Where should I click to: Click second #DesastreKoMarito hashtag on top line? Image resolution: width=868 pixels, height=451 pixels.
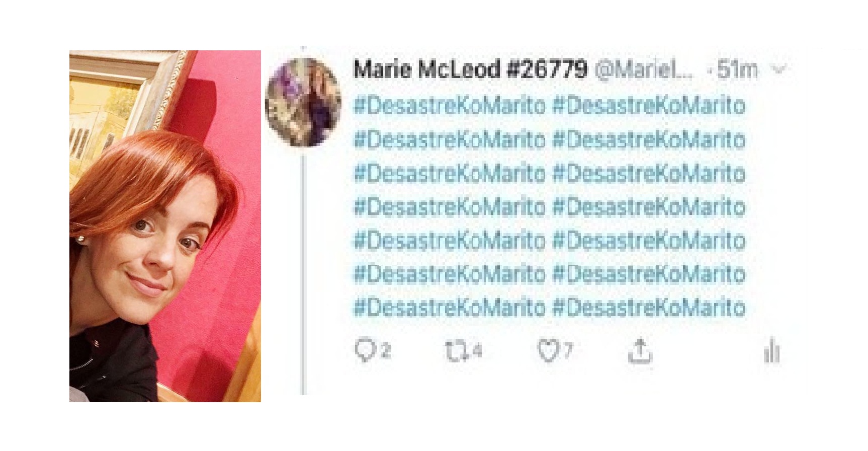pos(649,106)
